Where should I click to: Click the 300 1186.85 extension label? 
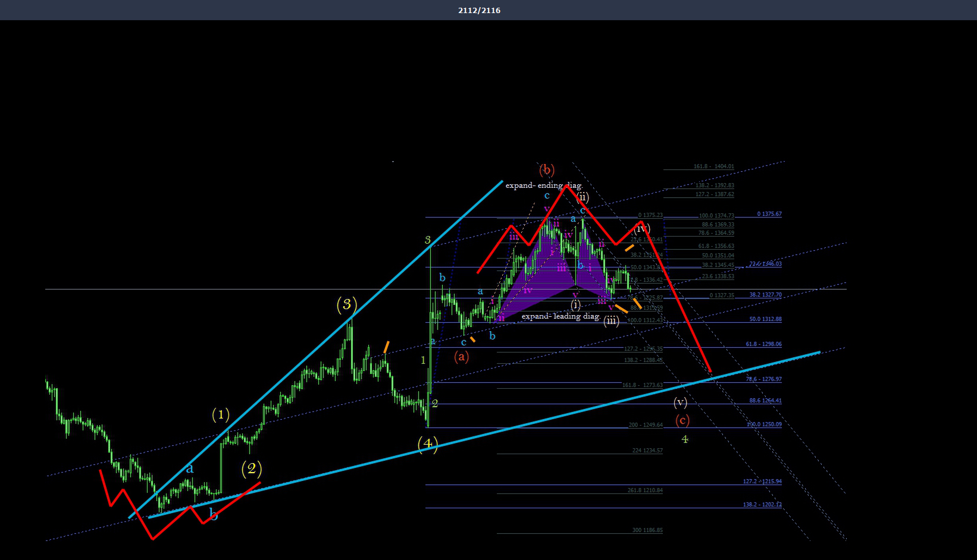tap(647, 530)
